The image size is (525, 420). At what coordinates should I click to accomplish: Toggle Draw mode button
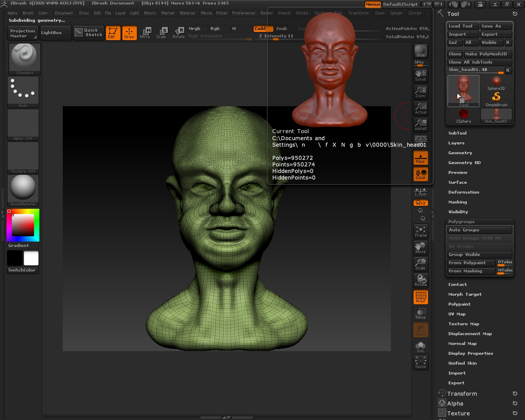point(129,33)
